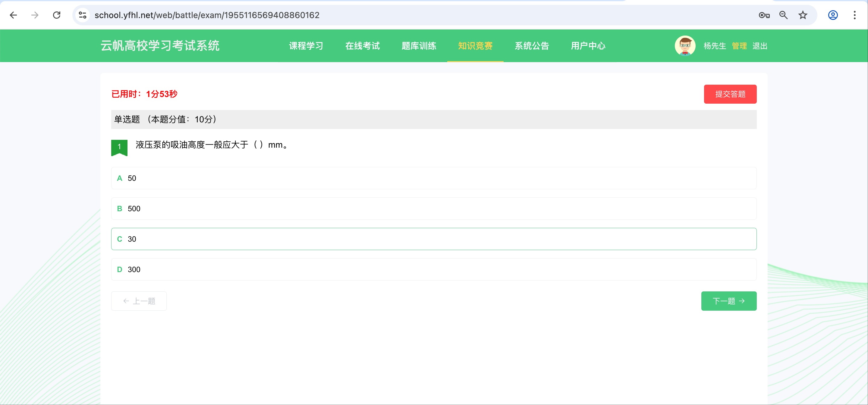The width and height of the screenshot is (868, 405).
Task: Go to next question with 下一题
Action: pyautogui.click(x=729, y=301)
